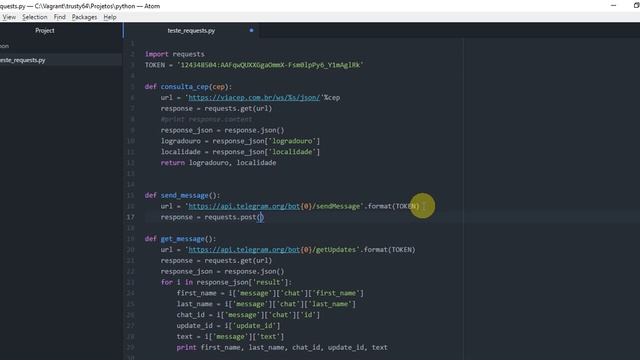Click the 'update_id = i[...]' line
The height and width of the screenshot is (360, 640).
click(x=228, y=325)
